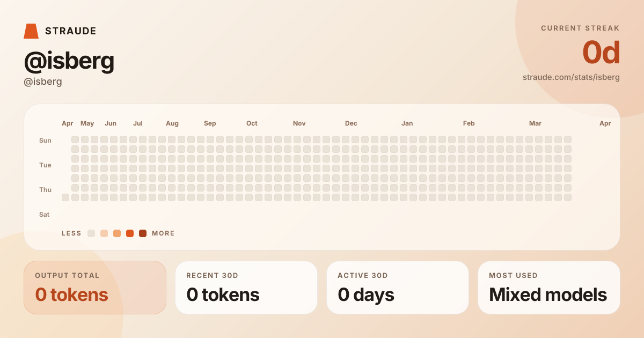Click the Sun weekday row label
644x338 pixels.
click(45, 141)
